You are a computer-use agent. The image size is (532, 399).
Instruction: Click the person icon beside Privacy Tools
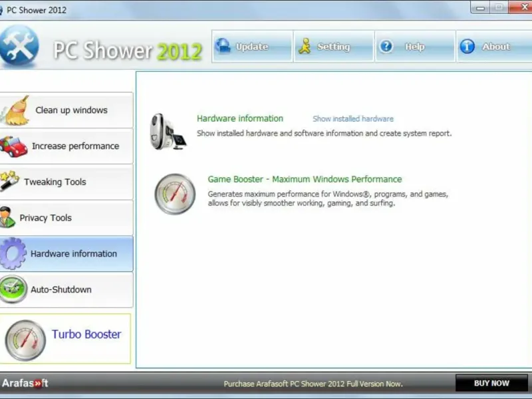pyautogui.click(x=7, y=217)
